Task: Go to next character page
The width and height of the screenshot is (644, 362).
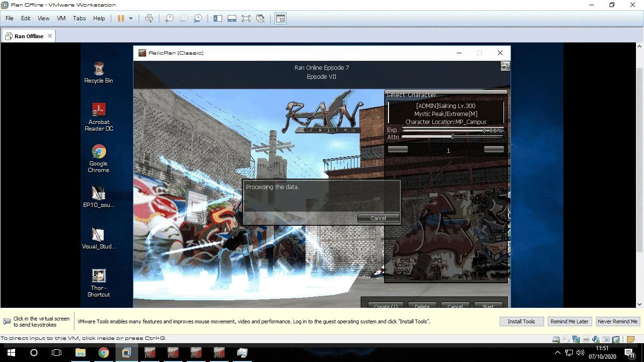Action: click(x=494, y=149)
